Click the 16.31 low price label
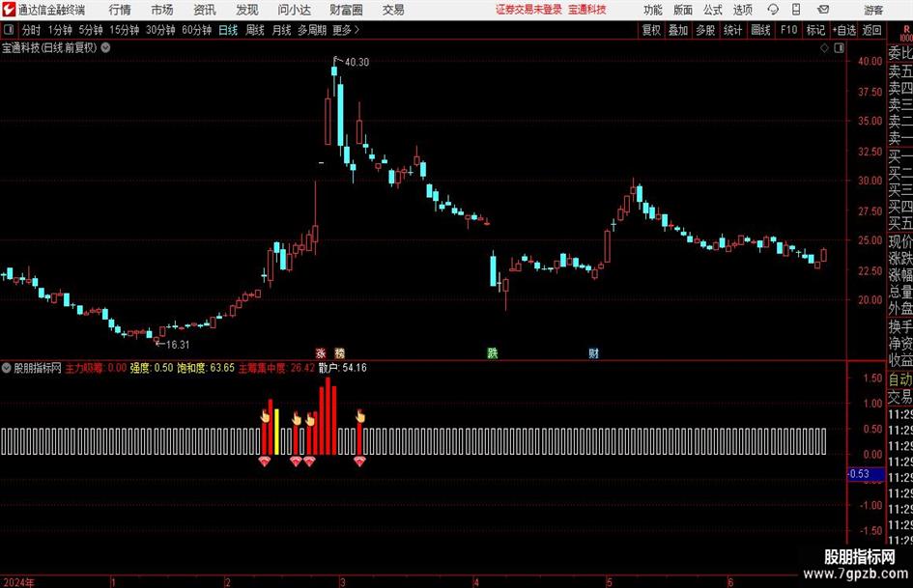Image resolution: width=913 pixels, height=588 pixels. pyautogui.click(x=178, y=345)
